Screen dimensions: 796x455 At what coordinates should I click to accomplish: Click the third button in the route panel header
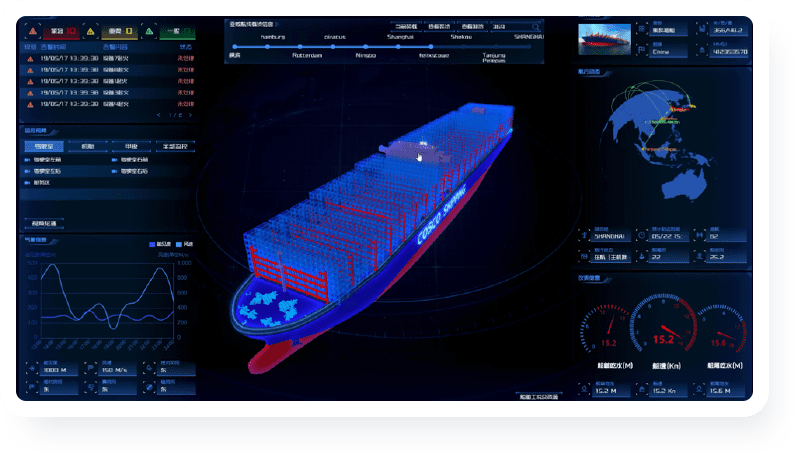click(x=472, y=26)
